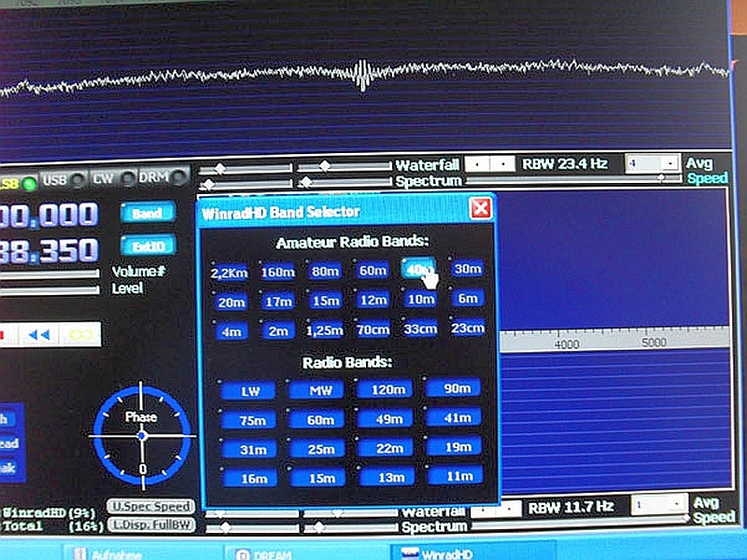Switch to the 20m band

(x=231, y=301)
